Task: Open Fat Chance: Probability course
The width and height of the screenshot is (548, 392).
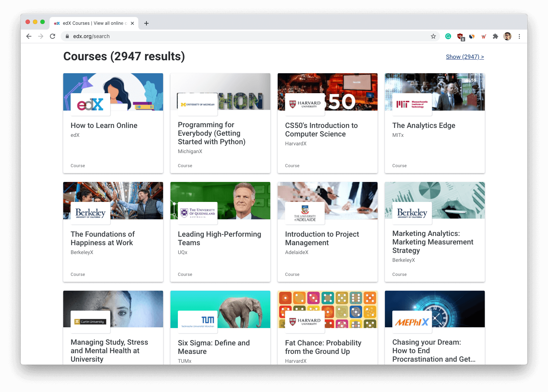Action: (323, 347)
